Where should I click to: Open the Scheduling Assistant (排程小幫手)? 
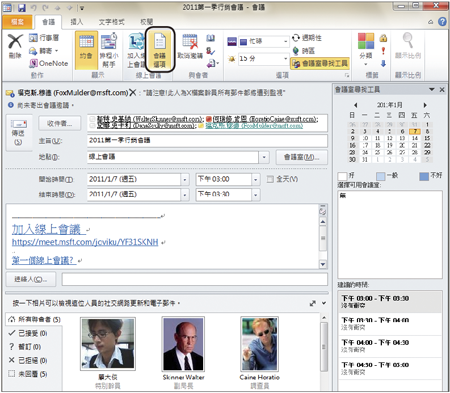(109, 50)
